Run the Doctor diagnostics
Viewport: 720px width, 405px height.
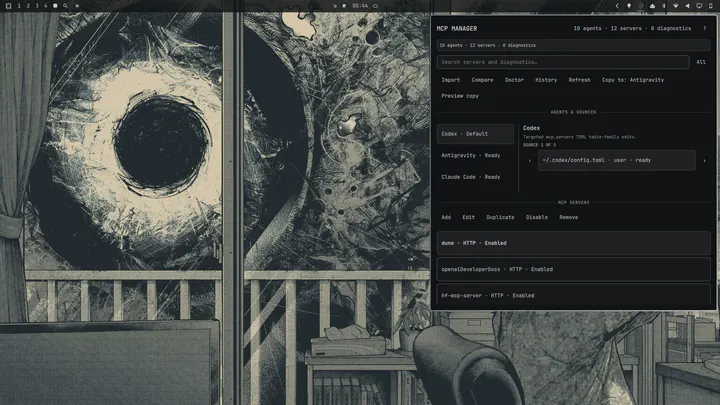514,80
